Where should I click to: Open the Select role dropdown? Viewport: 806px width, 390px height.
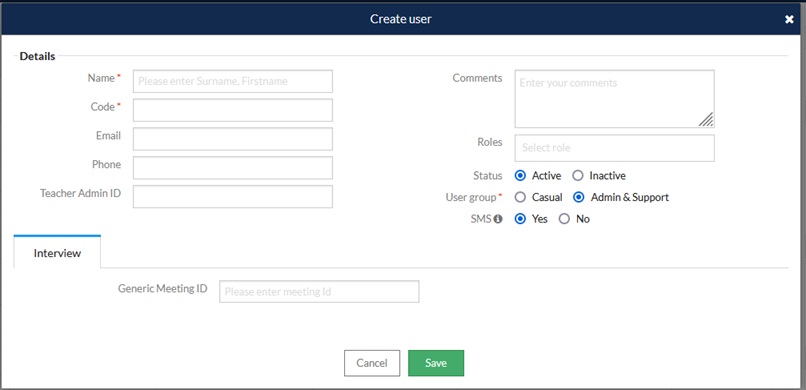(x=614, y=148)
